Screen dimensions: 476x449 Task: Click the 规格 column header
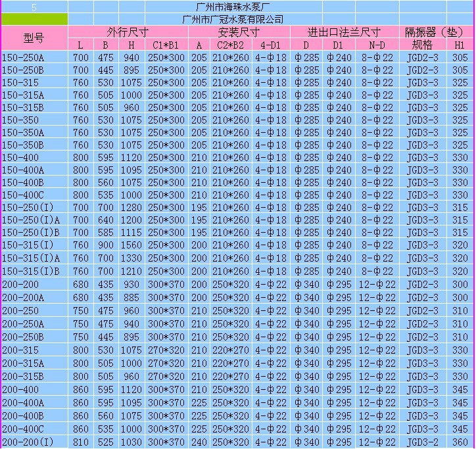[x=423, y=45]
